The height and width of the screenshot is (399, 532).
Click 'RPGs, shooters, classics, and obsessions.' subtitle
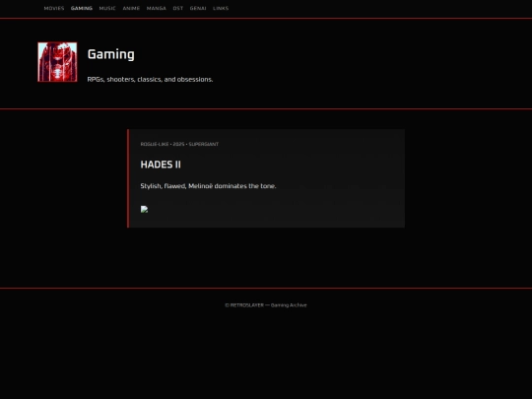coord(150,80)
